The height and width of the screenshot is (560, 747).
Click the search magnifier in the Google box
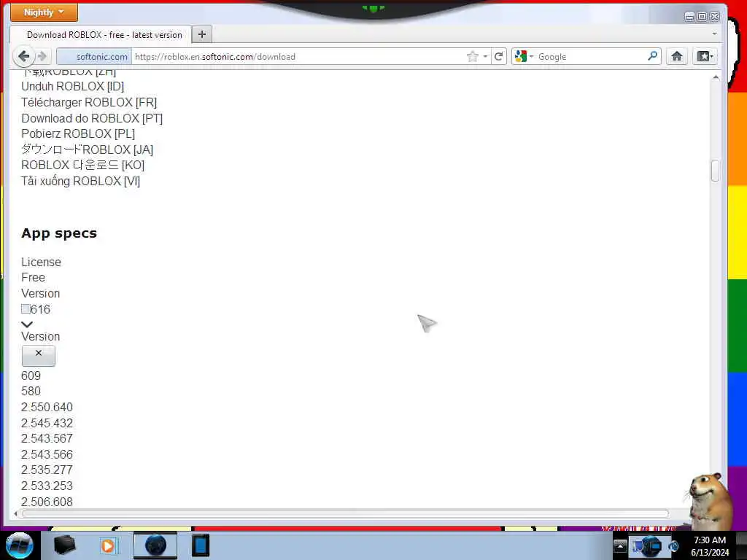pos(652,55)
